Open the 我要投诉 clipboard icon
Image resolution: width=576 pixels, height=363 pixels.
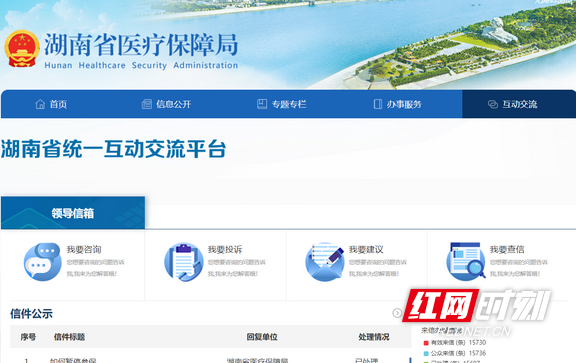pyautogui.click(x=184, y=262)
